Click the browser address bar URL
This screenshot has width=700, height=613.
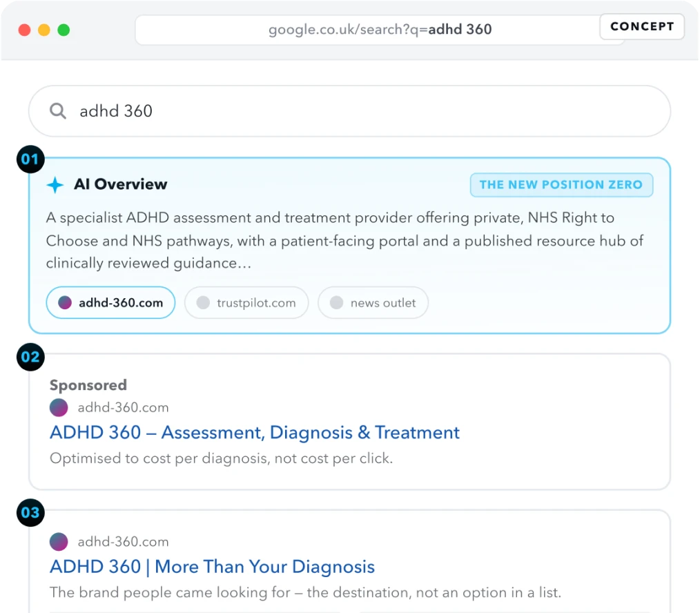380,30
